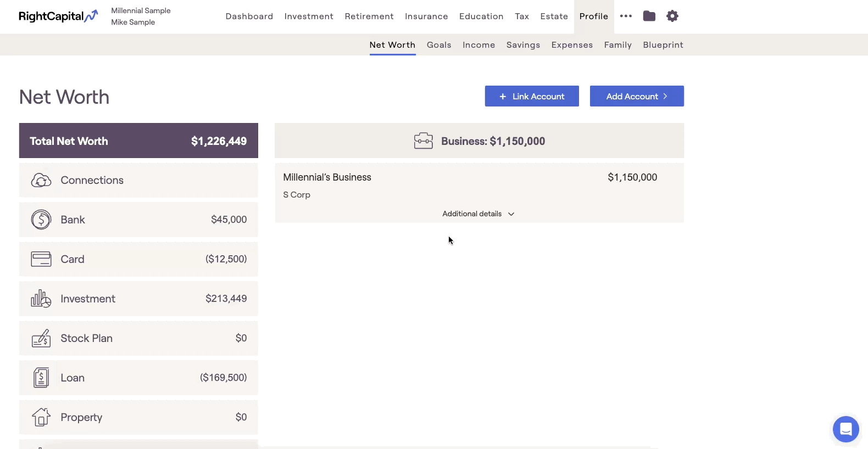
Task: Click the Stock Plan check icon
Action: [41, 338]
